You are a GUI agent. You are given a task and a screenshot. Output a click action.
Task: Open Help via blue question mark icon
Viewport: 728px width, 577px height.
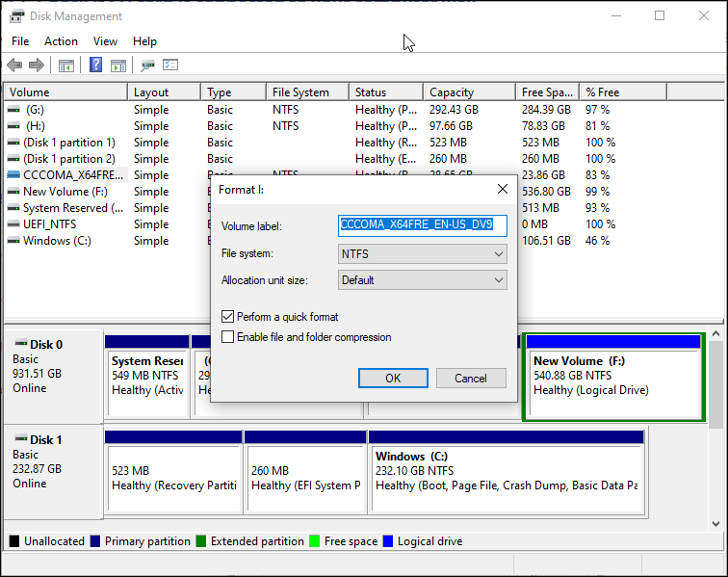[x=95, y=66]
